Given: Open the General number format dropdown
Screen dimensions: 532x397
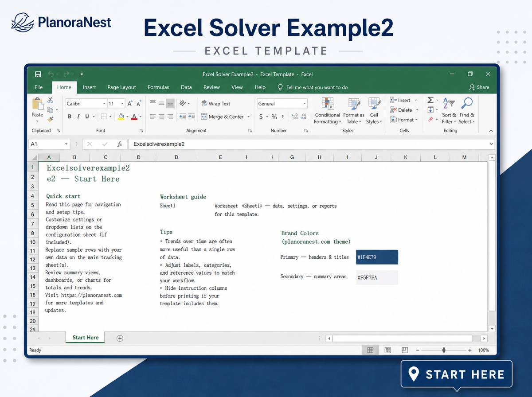Looking at the screenshot, I should coord(305,104).
